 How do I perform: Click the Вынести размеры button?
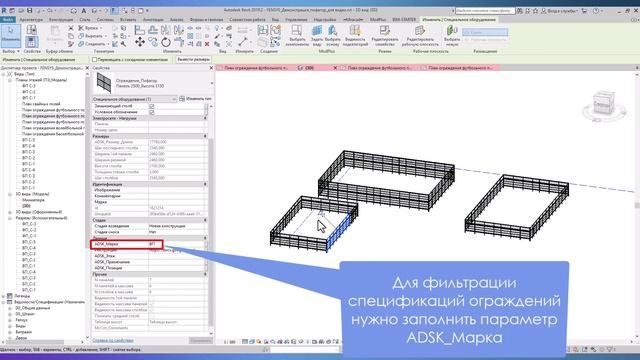[193, 60]
